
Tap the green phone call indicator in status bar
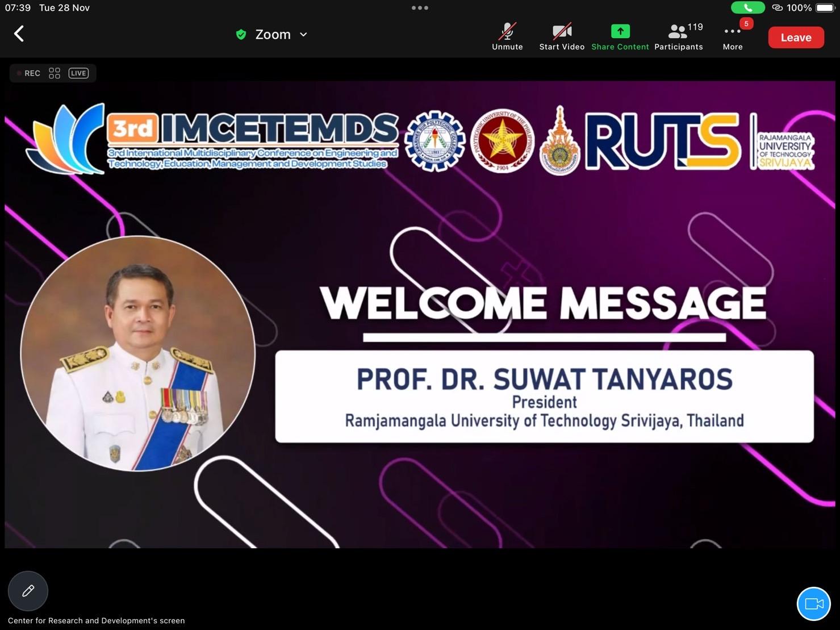pos(747,8)
